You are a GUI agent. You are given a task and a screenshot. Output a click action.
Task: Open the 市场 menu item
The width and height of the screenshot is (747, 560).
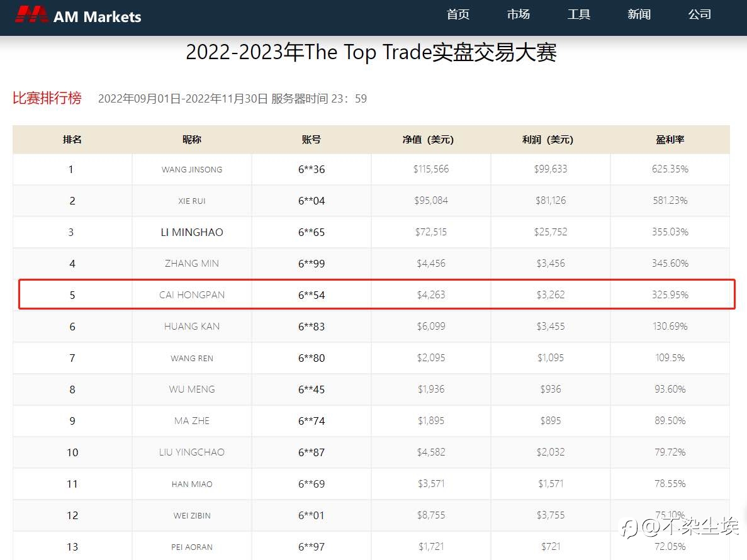[519, 14]
